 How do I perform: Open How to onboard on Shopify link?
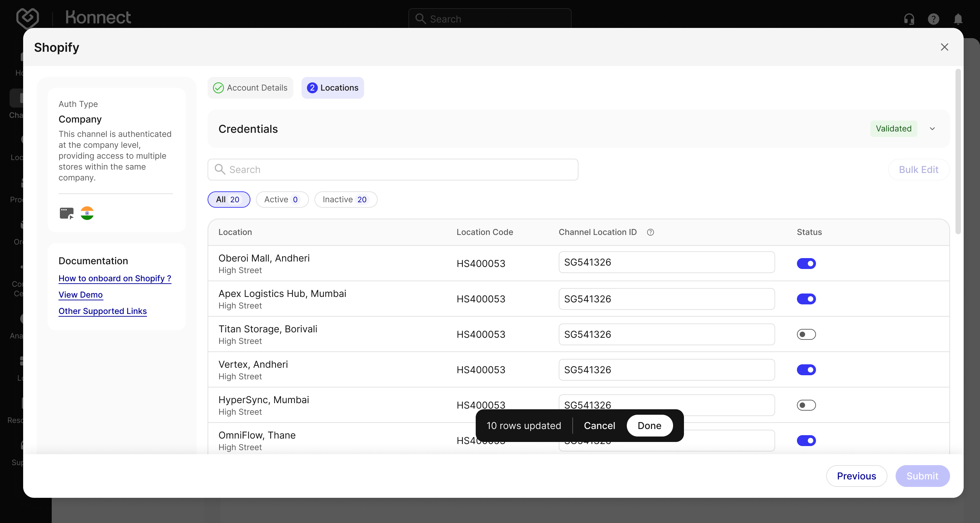[115, 278]
